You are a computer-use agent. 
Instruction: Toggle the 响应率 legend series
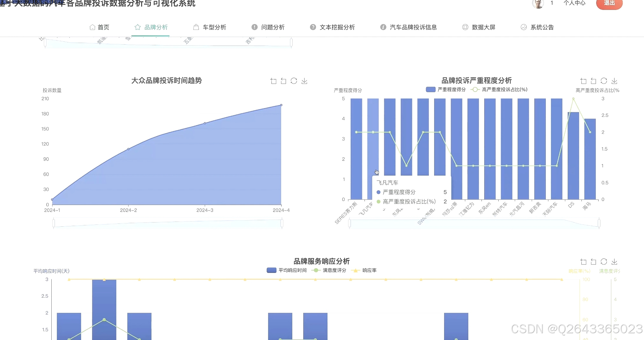tap(364, 270)
